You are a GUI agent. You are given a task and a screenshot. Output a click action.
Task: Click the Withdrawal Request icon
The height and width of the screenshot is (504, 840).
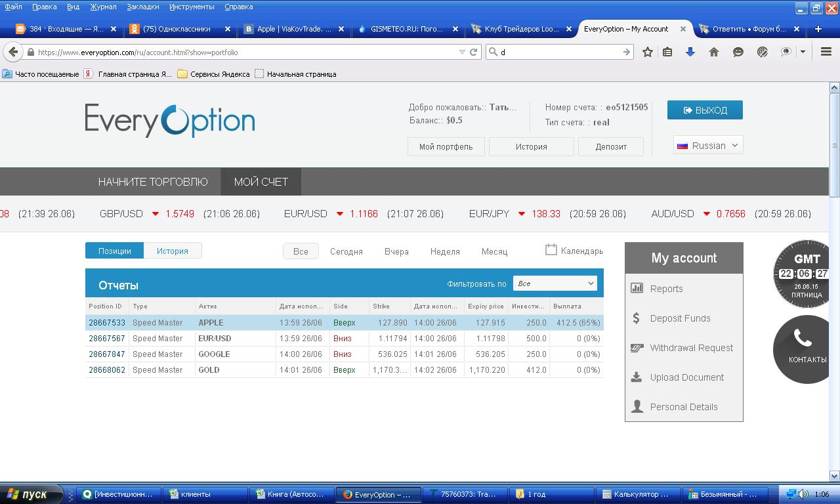click(637, 348)
